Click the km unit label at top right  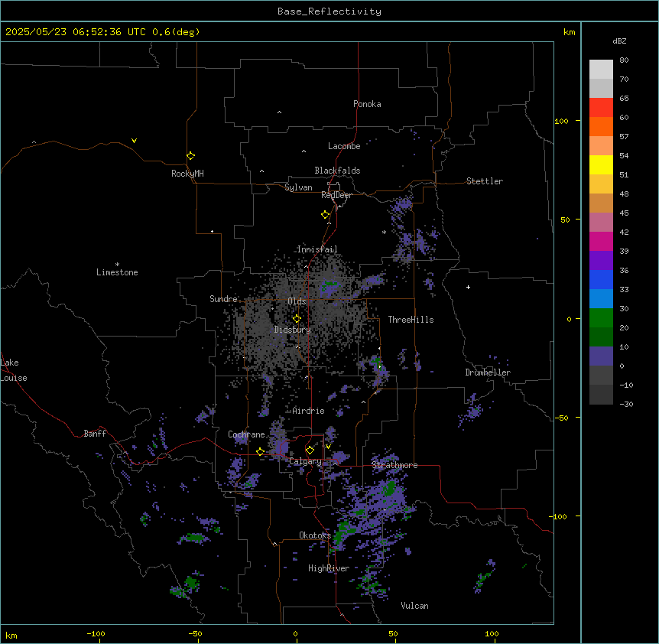pos(570,32)
